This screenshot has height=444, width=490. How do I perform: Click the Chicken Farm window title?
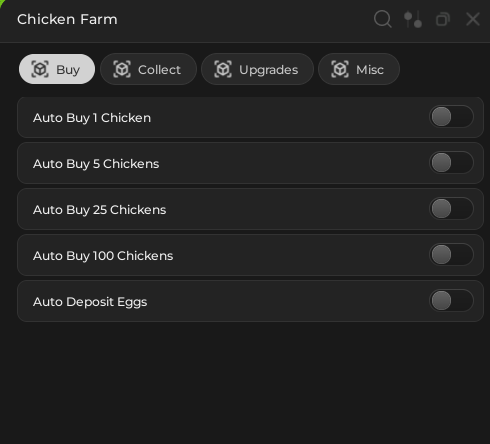coord(67,19)
